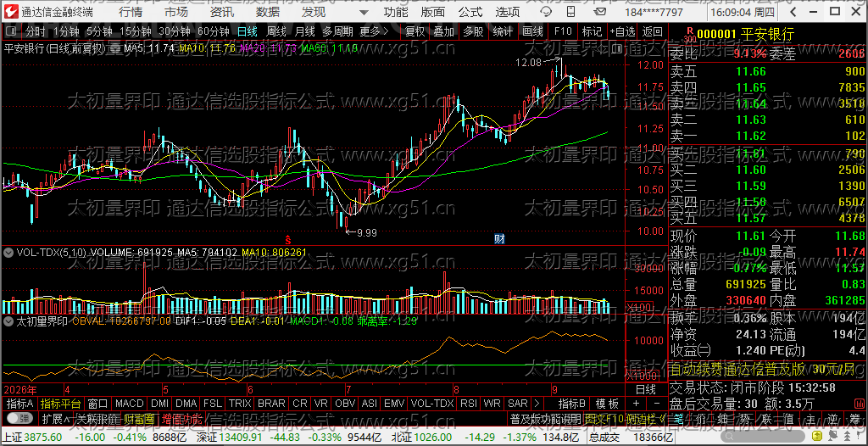Click the 返回 back button
The image size is (868, 446).
(x=653, y=32)
